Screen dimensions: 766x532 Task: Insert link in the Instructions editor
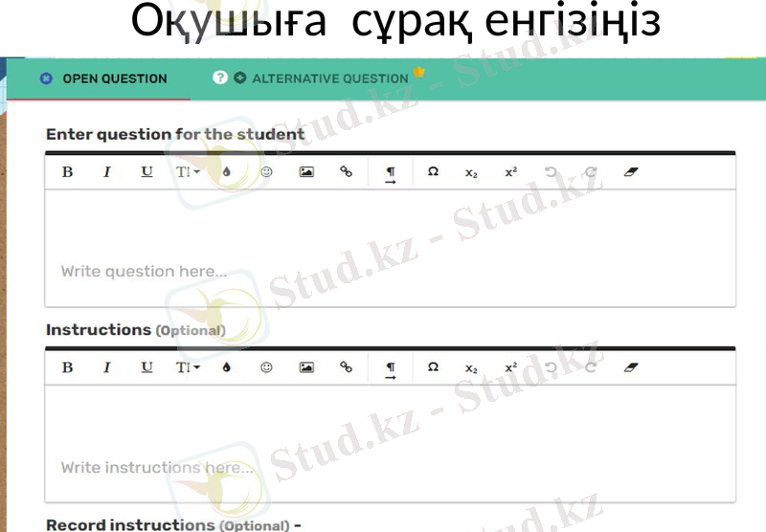[x=346, y=367]
